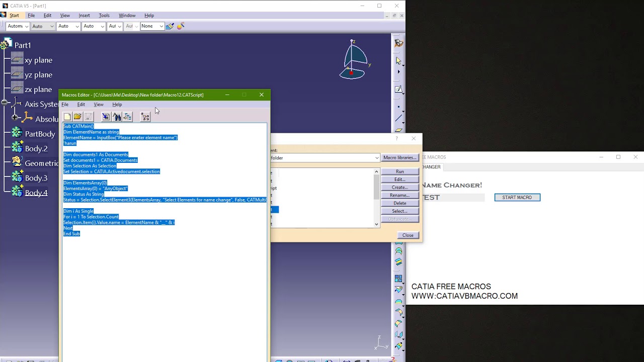Image resolution: width=644 pixels, height=362 pixels.
Task: Click the object browser icon in Macros Editor
Action: click(127, 117)
